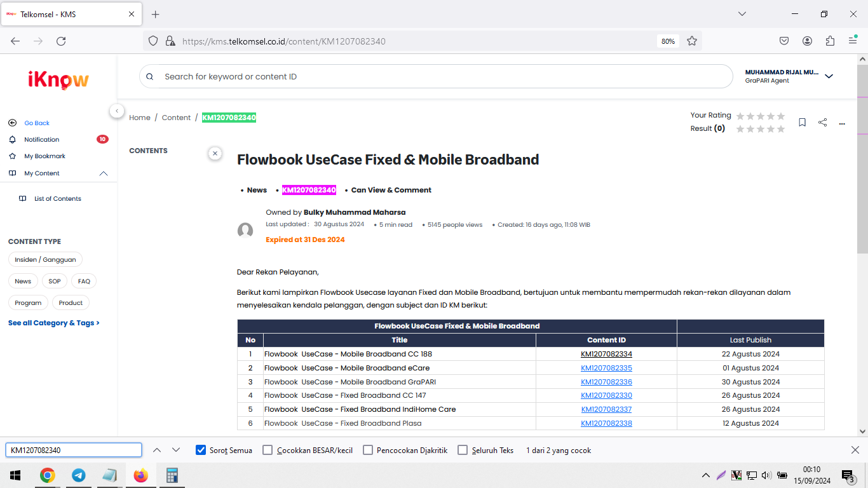Open the extensions puzzle icon
Viewport: 868px width, 488px height.
830,41
